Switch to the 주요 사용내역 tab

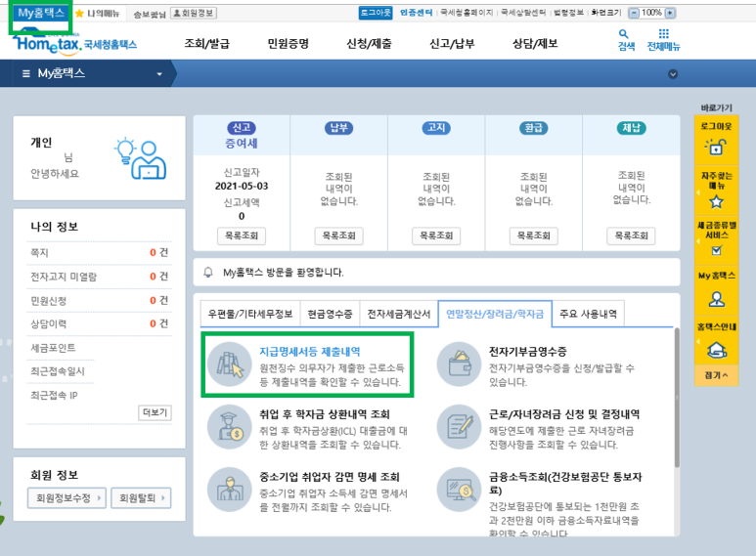(x=588, y=314)
